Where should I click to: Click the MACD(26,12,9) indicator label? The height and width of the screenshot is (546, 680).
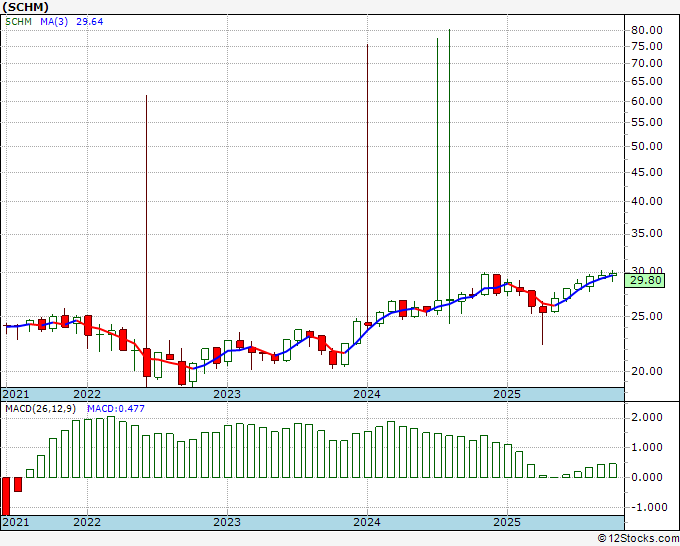pos(40,409)
